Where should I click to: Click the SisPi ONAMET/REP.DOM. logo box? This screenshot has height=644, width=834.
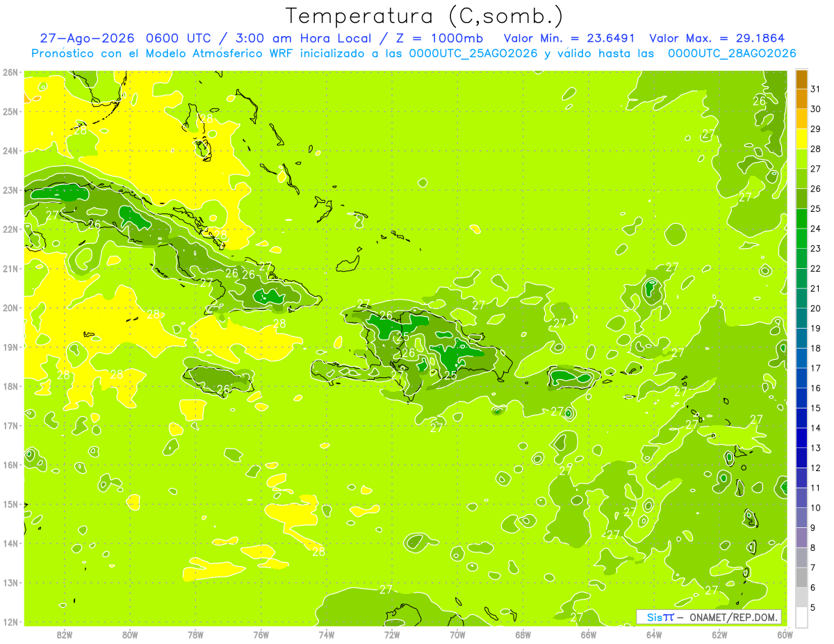(x=709, y=617)
